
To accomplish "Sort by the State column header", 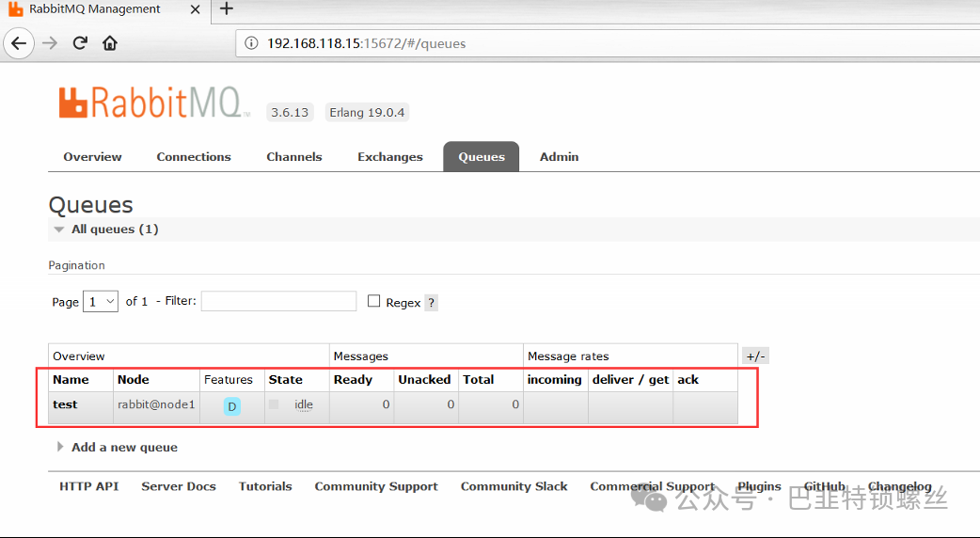I will (x=286, y=379).
